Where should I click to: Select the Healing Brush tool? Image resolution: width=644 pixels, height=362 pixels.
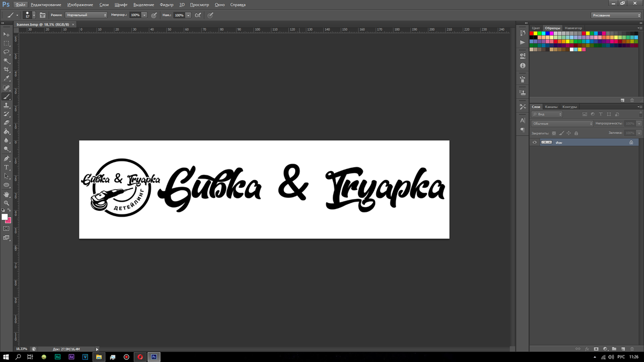(x=7, y=88)
